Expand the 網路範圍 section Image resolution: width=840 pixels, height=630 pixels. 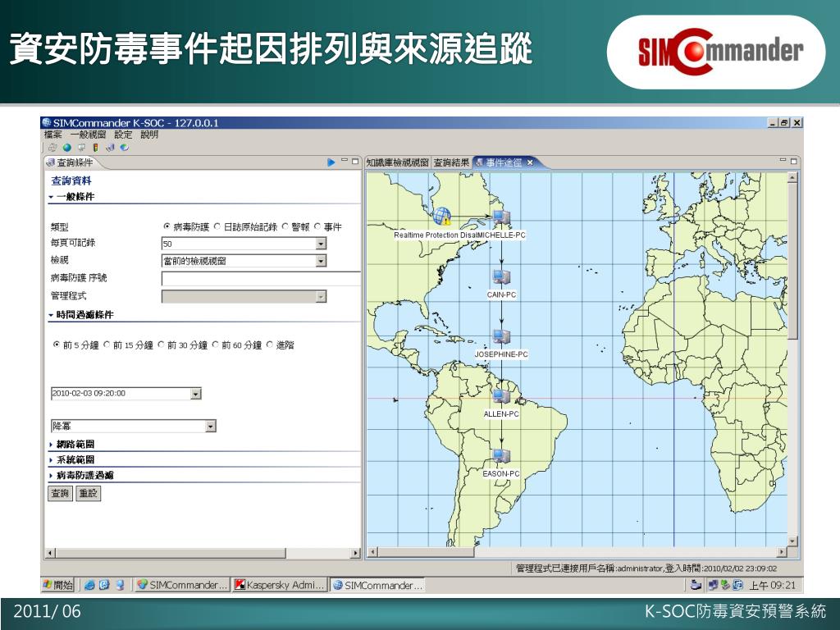click(51, 445)
